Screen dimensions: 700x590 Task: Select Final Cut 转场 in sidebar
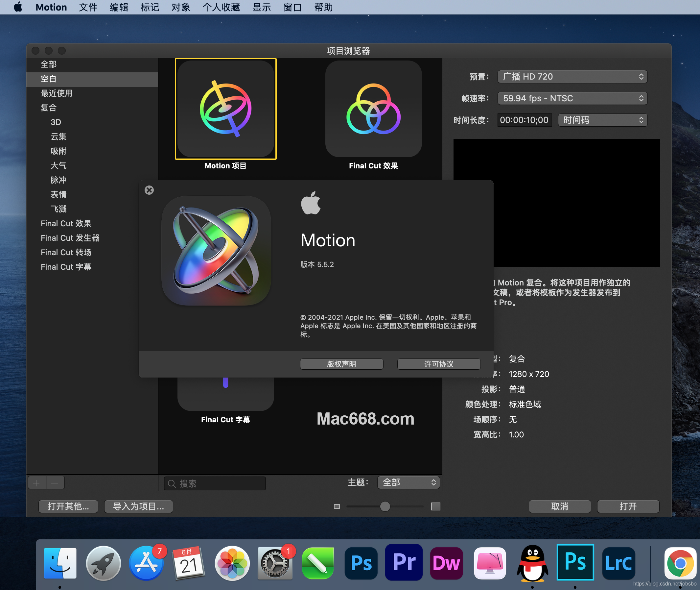click(66, 253)
